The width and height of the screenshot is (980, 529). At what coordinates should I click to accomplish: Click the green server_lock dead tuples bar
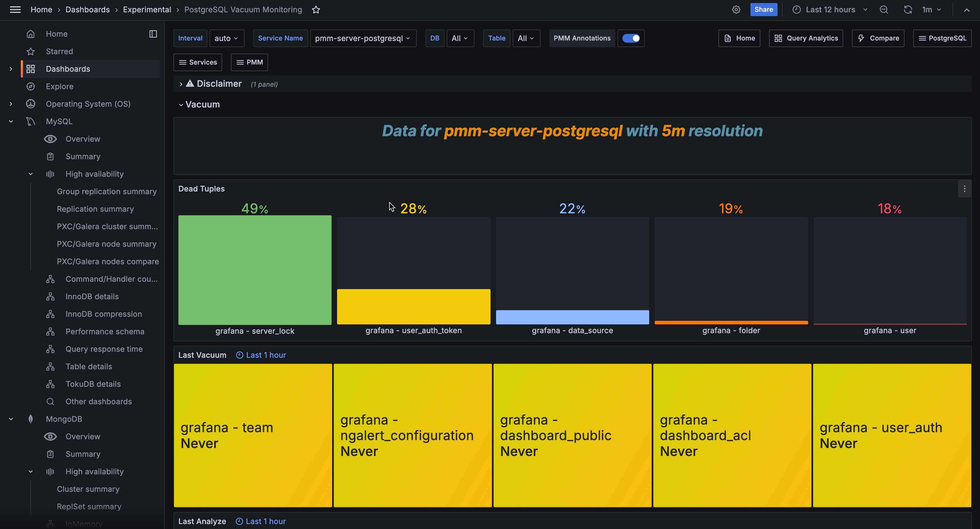[254, 270]
